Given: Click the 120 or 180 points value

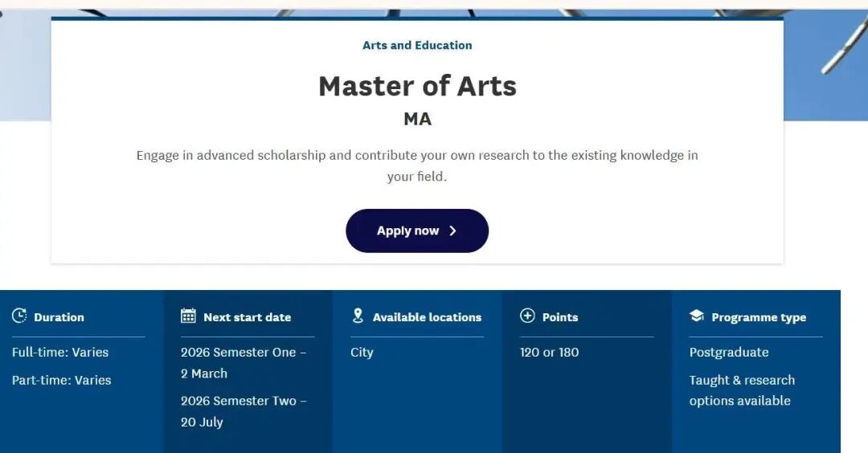Looking at the screenshot, I should [549, 353].
